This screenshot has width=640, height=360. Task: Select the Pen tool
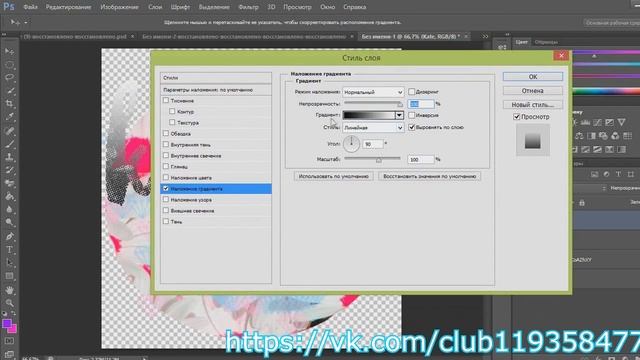pos(9,236)
